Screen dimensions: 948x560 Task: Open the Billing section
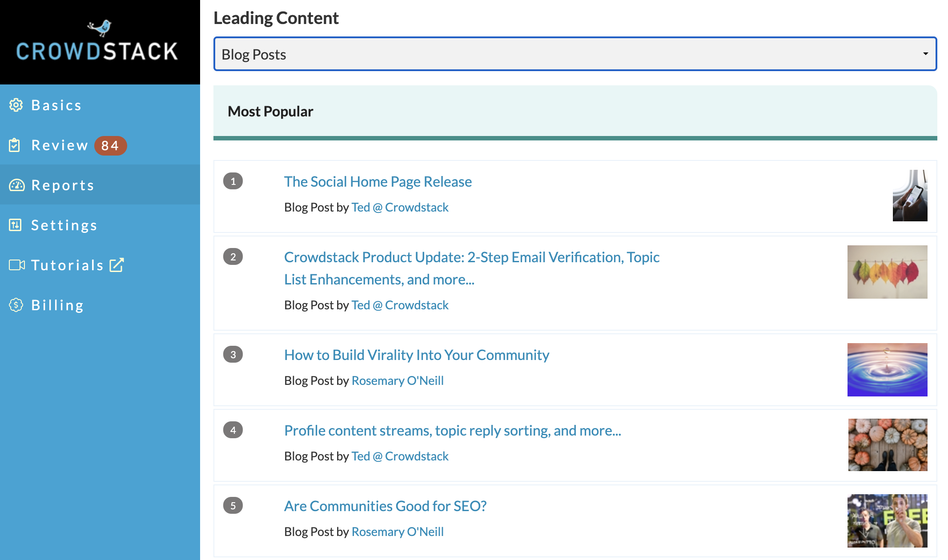point(100,305)
